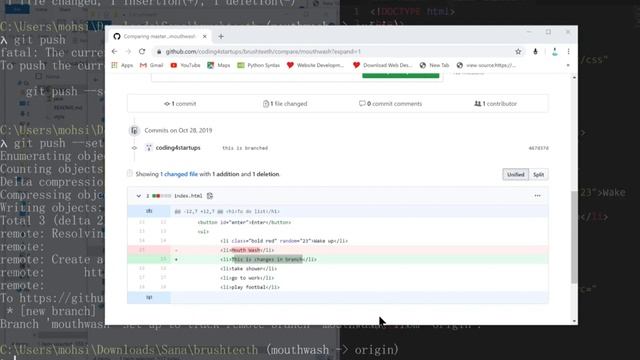Click the terminal prompt line 'brushteeth (mouthwash -> origin)'
Viewport: 640px width, 360px height.
(199, 350)
